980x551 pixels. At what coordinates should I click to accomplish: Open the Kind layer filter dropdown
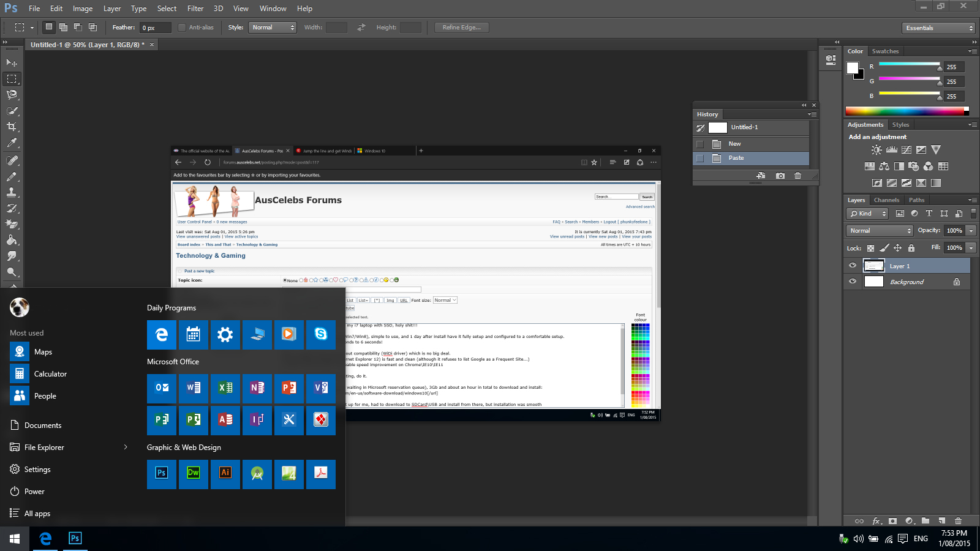[867, 214]
